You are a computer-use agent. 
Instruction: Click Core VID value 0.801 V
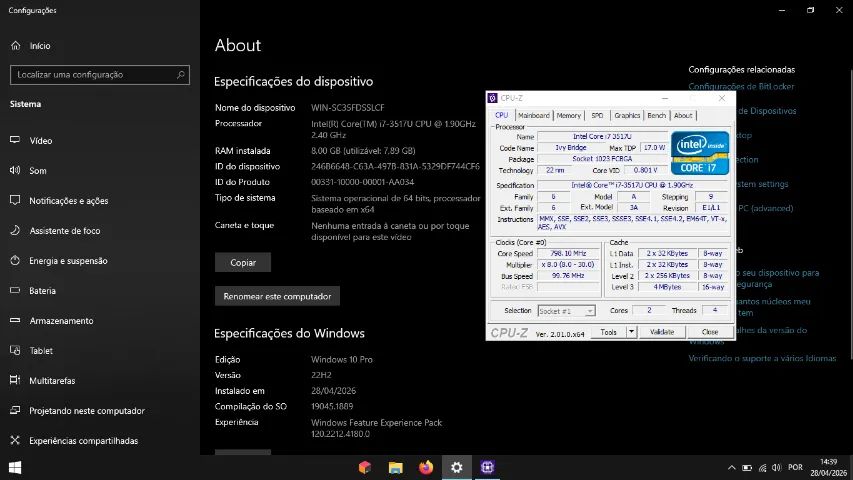coord(645,170)
